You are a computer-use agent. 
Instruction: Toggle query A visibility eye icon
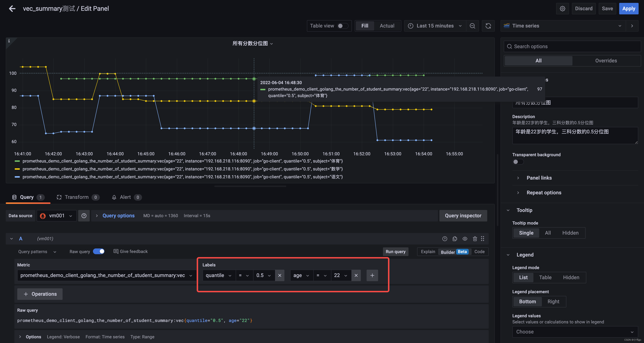click(x=465, y=239)
